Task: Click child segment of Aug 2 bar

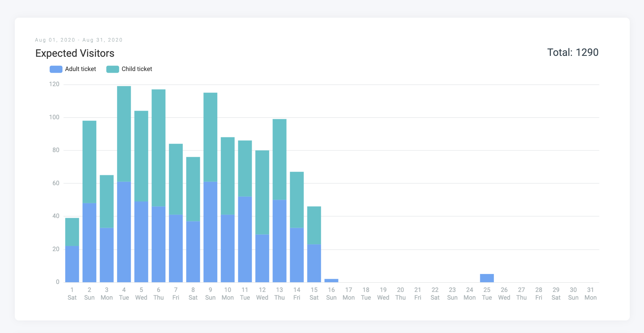Action: [89, 162]
